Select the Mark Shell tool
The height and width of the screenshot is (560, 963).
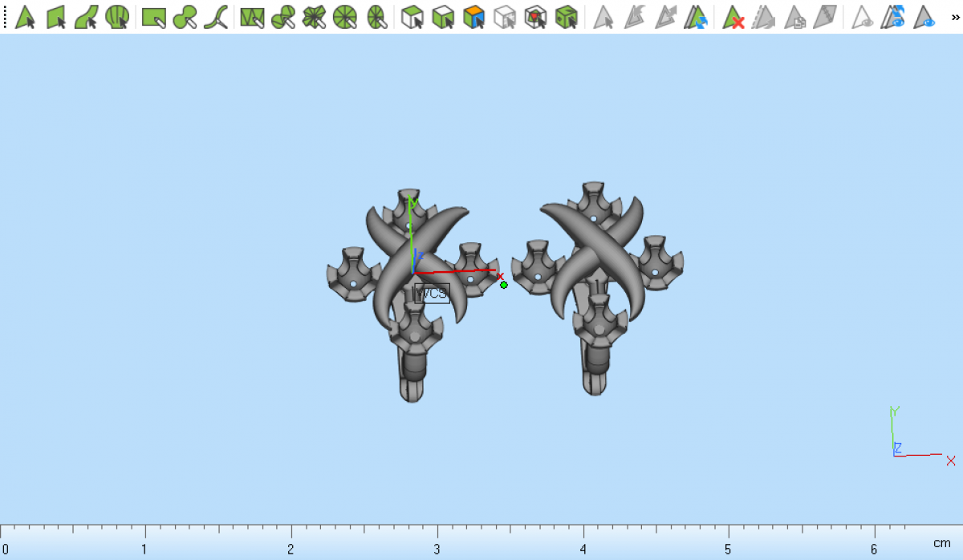tap(117, 16)
